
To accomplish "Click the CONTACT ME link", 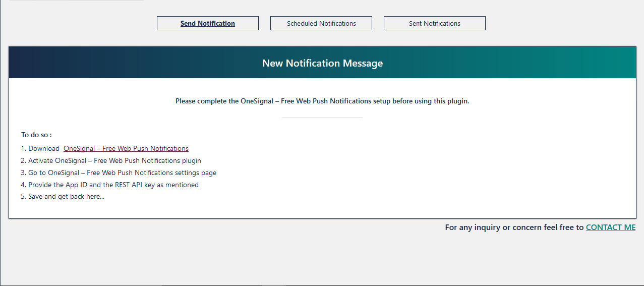I will [611, 227].
